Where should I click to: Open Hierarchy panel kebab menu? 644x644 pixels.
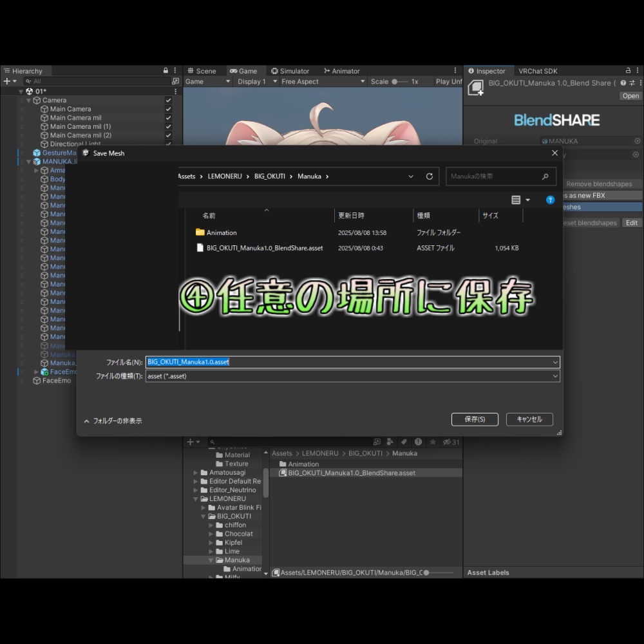[175, 71]
